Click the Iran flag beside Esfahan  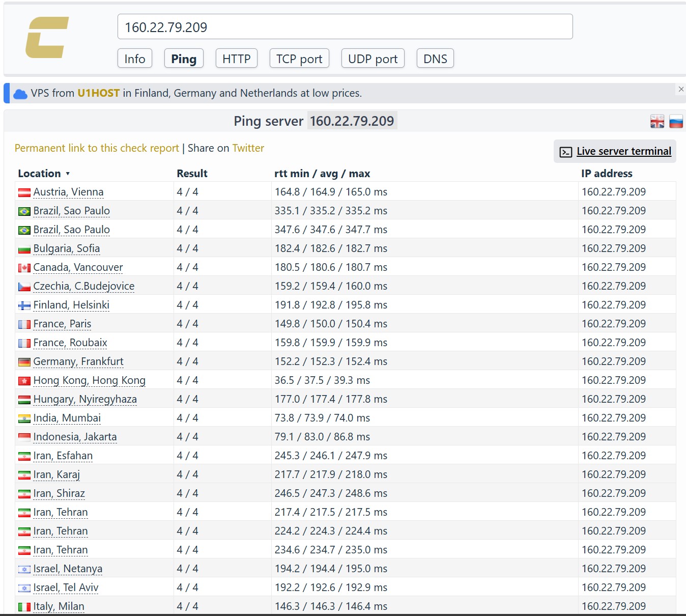pyautogui.click(x=24, y=456)
